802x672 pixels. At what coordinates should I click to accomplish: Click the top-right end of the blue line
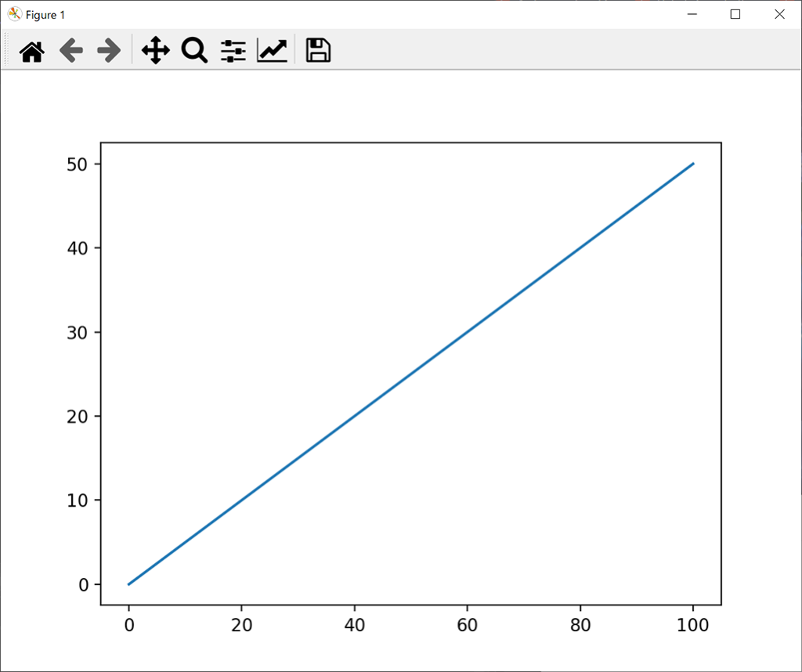[693, 164]
